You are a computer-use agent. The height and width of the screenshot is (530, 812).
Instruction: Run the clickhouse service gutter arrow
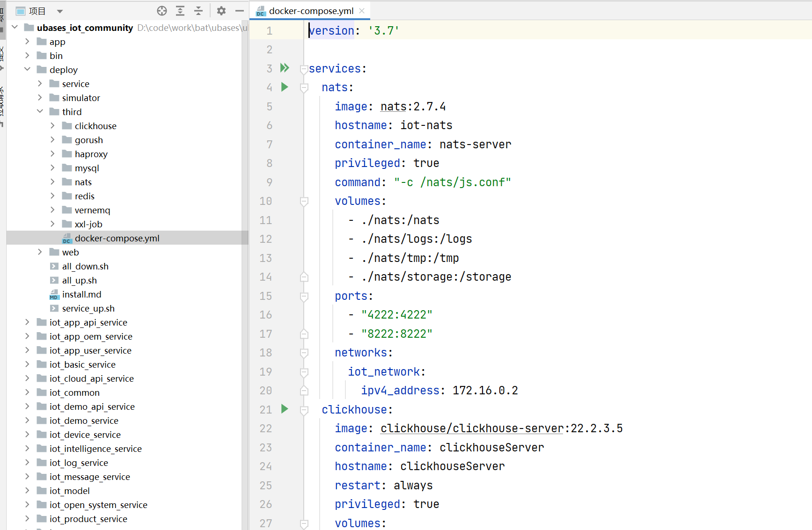(x=285, y=409)
